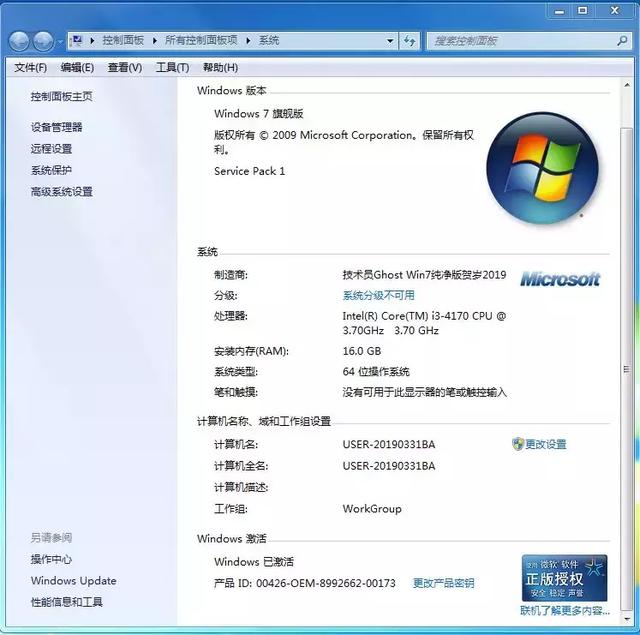The height and width of the screenshot is (635, 640).
Task: Click the Windows 7 logo orb
Action: coord(542,168)
